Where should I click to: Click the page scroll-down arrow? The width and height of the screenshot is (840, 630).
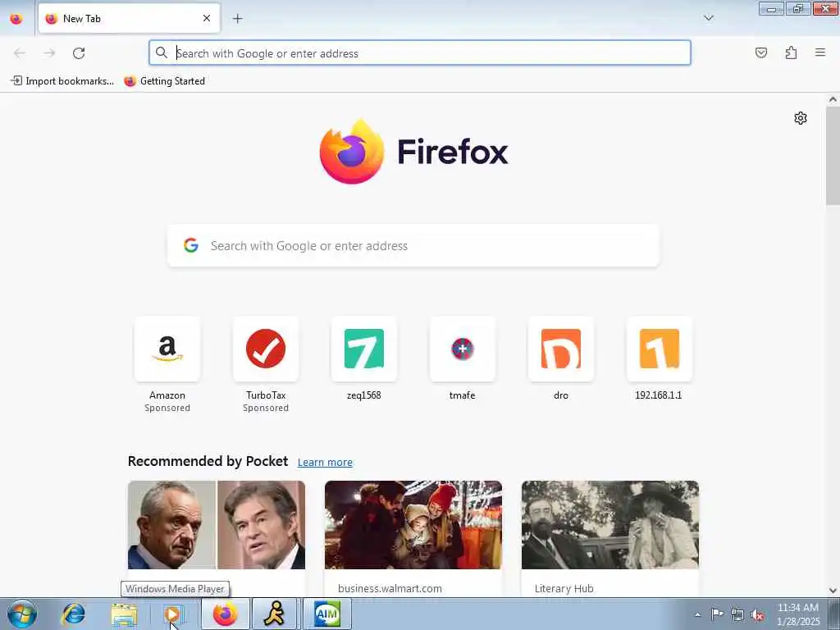click(x=833, y=591)
